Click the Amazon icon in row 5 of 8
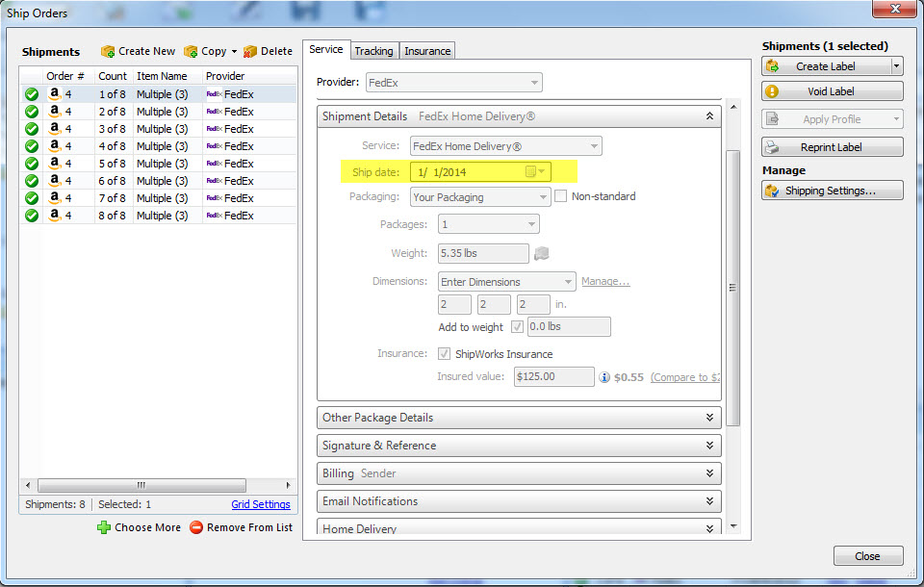Screen dimensions: 924x587 [54, 164]
